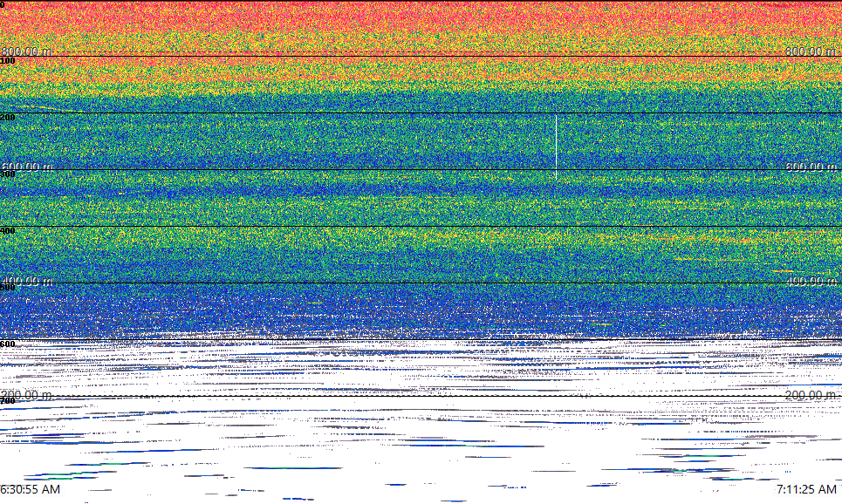This screenshot has width=842, height=504.
Task: Click the 300 range scale label
Action: point(8,174)
